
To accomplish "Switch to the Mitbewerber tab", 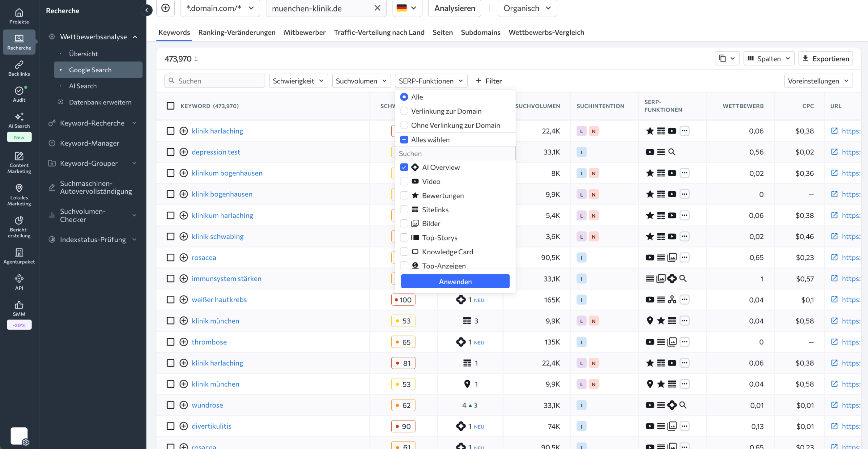I will click(x=304, y=33).
